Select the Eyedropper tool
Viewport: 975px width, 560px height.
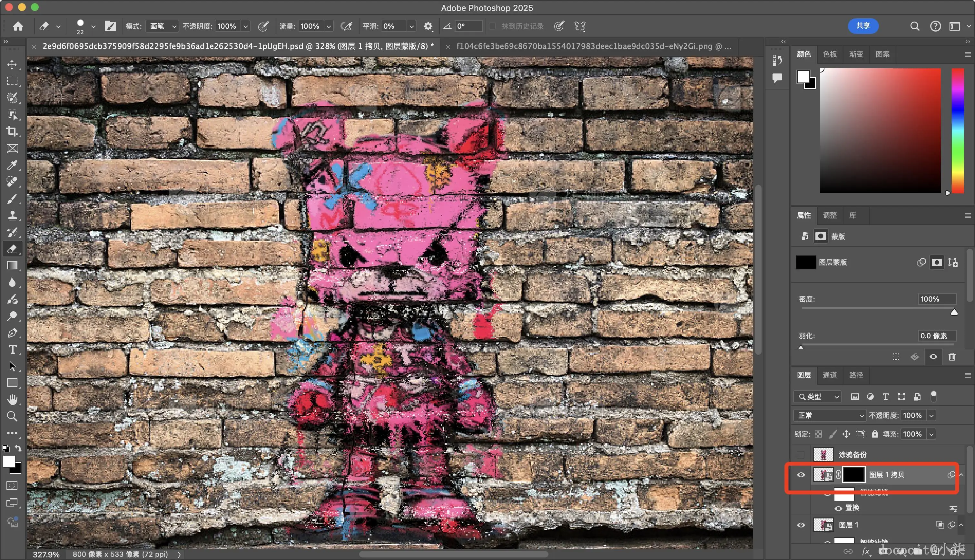pos(12,165)
